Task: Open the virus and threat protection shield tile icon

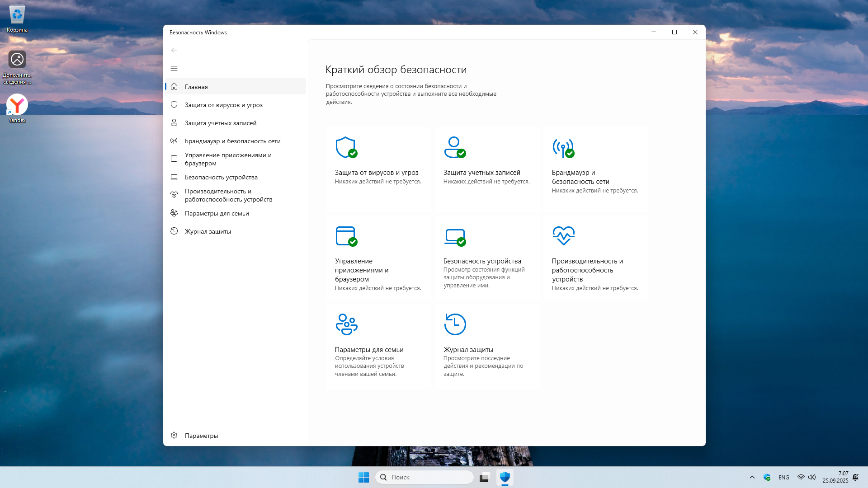Action: coord(346,147)
